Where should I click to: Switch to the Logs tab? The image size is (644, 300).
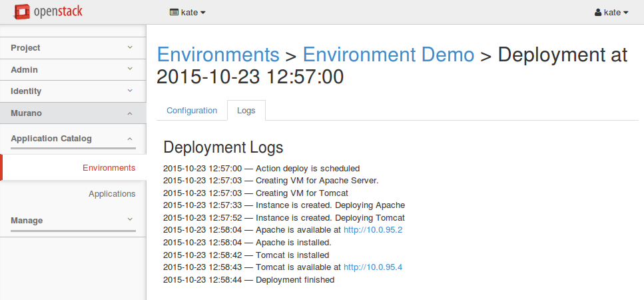(x=246, y=111)
